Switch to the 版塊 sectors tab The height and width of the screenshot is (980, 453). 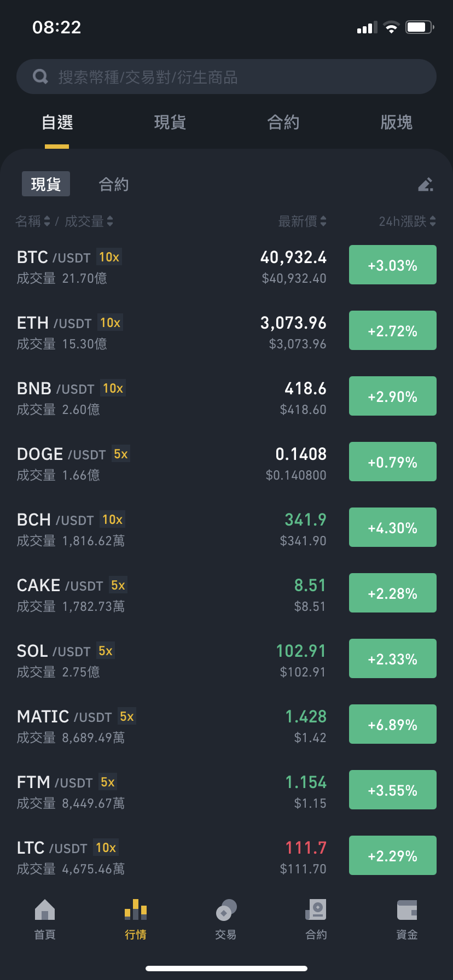click(397, 122)
